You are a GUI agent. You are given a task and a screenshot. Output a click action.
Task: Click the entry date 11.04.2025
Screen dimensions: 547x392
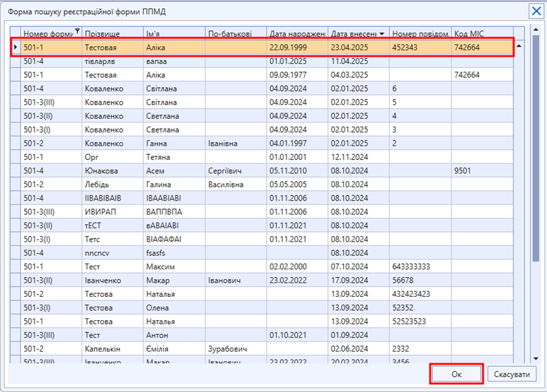tap(359, 61)
